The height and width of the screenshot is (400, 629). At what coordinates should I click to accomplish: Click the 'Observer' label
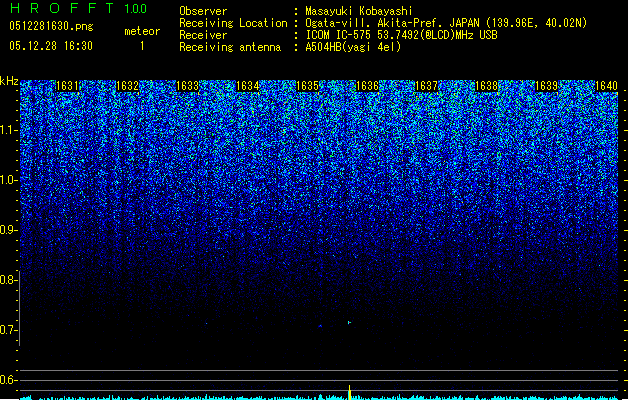pyautogui.click(x=203, y=11)
